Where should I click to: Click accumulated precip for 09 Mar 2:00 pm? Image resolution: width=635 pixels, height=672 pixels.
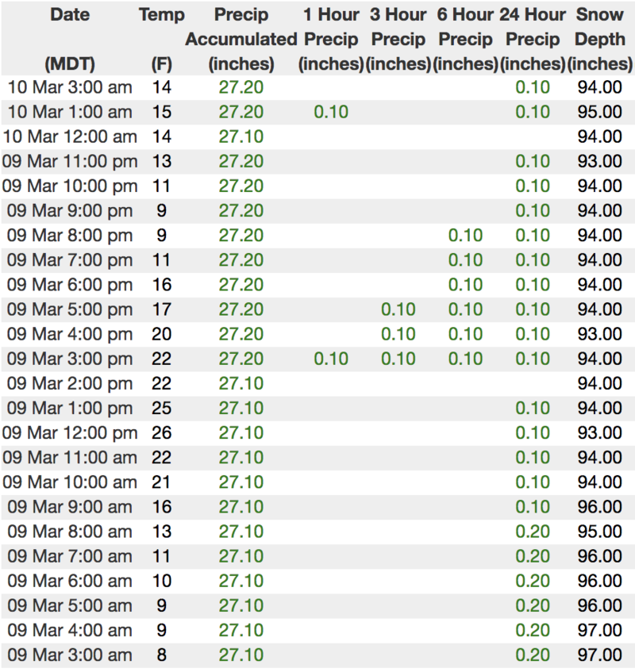click(241, 383)
